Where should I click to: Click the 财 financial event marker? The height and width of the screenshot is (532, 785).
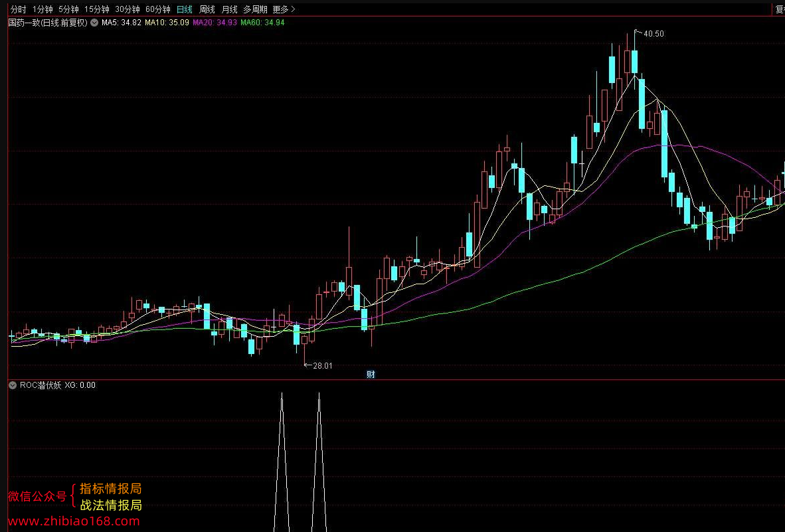coord(371,375)
